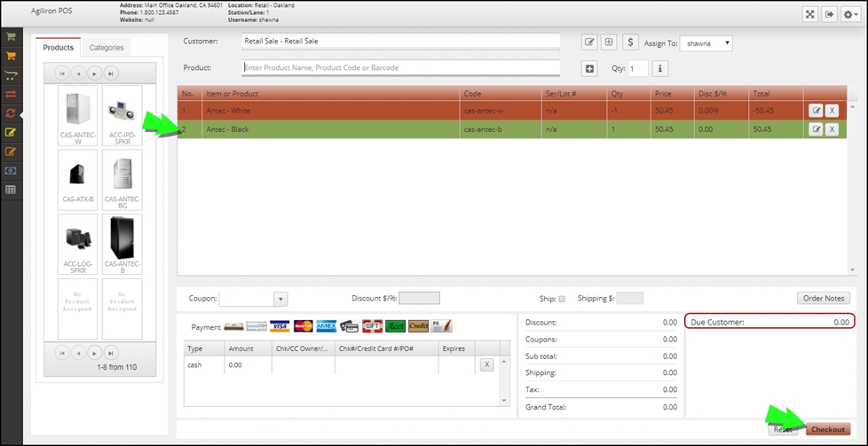
Task: Pay with the MasterCard icon
Action: coord(304,326)
